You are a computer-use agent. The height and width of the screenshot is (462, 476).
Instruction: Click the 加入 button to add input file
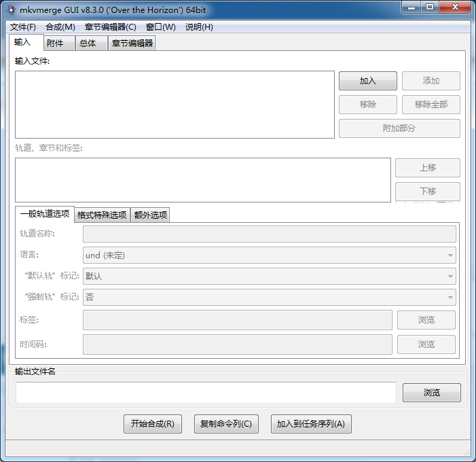click(x=367, y=81)
